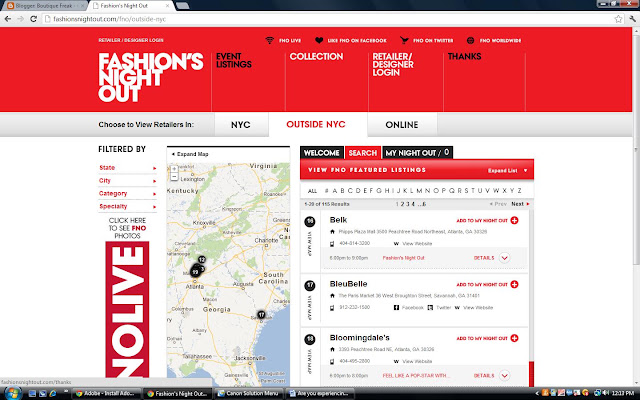Click Expand Map arrow

click(173, 154)
